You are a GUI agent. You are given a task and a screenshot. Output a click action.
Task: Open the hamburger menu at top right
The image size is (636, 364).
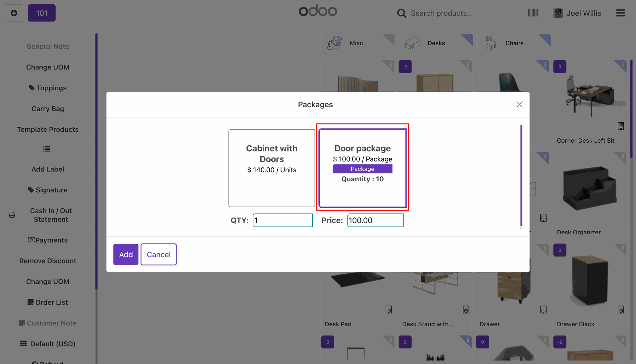tap(620, 13)
